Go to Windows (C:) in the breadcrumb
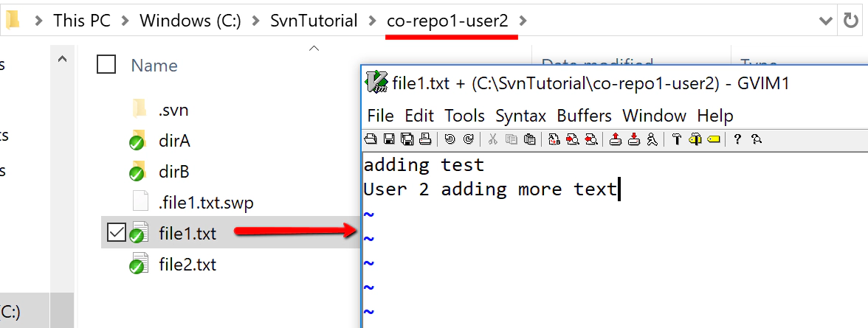Viewport: 868px width, 328px height. (x=190, y=21)
